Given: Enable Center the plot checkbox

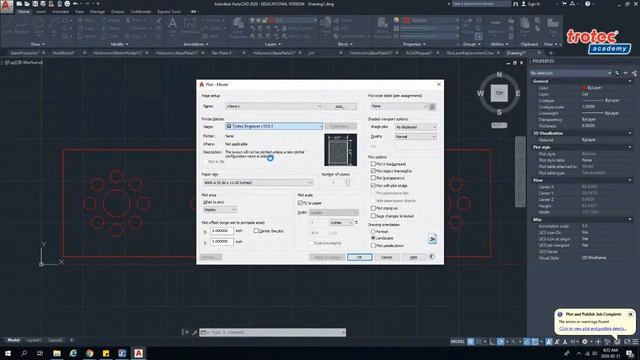Looking at the screenshot, I should click(256, 231).
